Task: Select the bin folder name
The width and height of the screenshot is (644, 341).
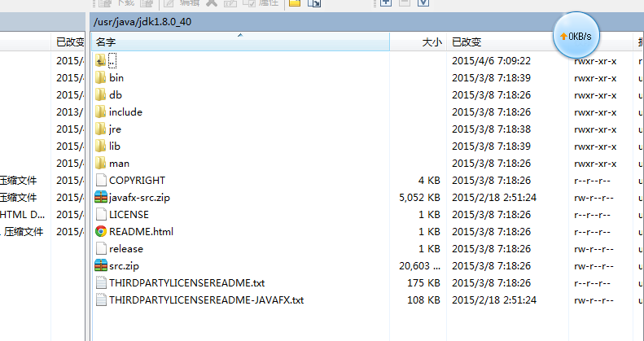Action: 116,78
